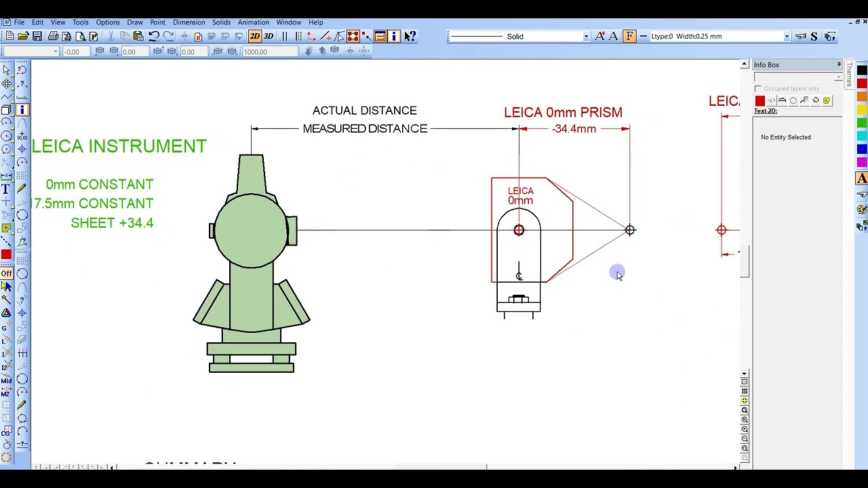
Task: Switch to 2D mode
Action: (255, 36)
